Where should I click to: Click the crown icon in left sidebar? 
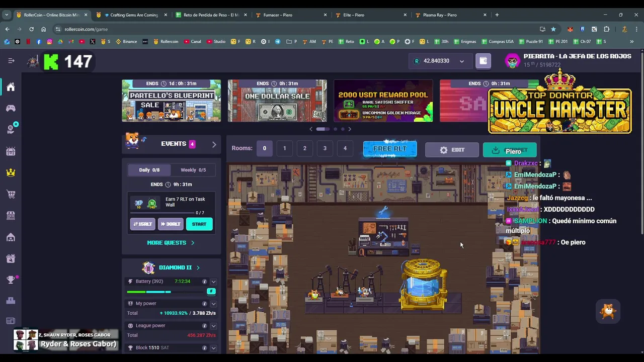tap(11, 172)
